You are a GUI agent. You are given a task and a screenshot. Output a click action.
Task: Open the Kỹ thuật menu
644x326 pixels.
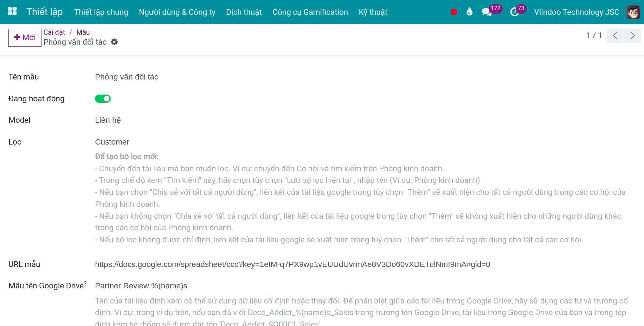coord(373,12)
